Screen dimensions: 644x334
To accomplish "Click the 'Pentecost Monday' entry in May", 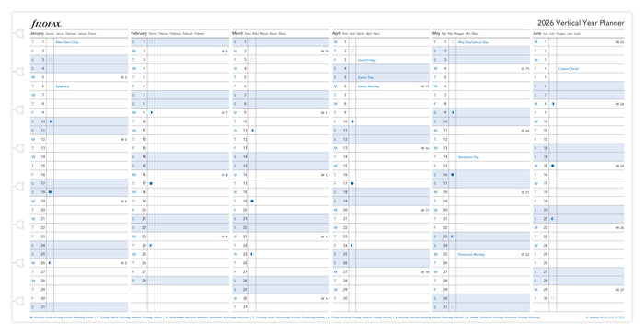I will coord(471,254).
